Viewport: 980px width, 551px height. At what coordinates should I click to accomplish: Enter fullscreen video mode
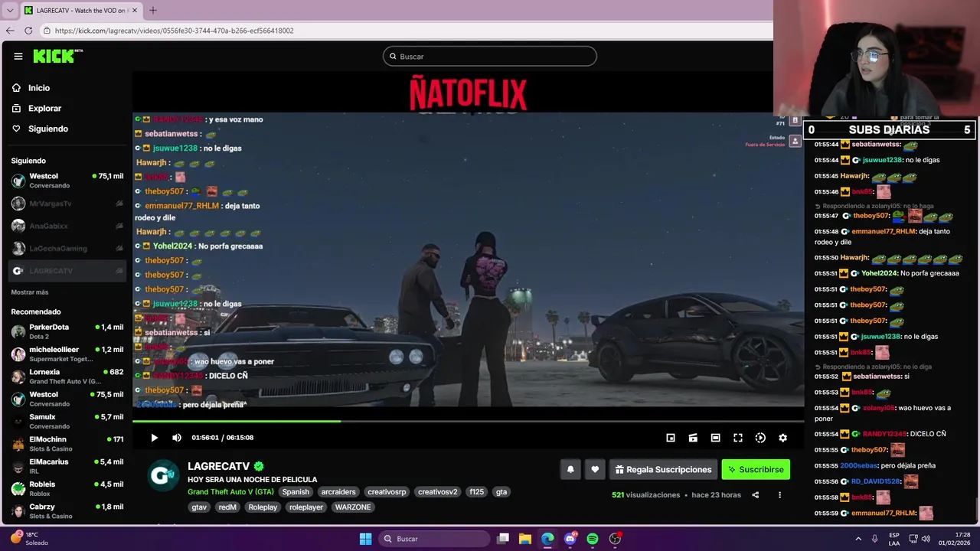click(738, 438)
